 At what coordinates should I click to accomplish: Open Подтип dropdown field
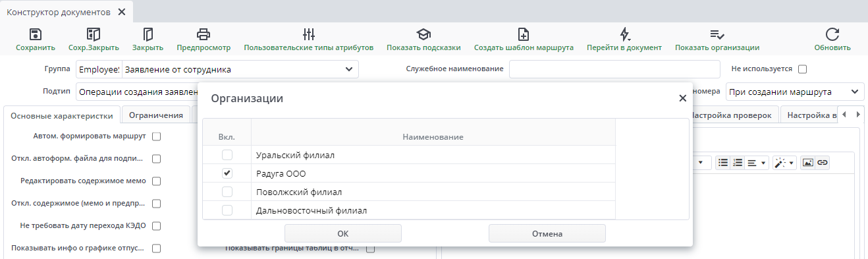coord(138,92)
